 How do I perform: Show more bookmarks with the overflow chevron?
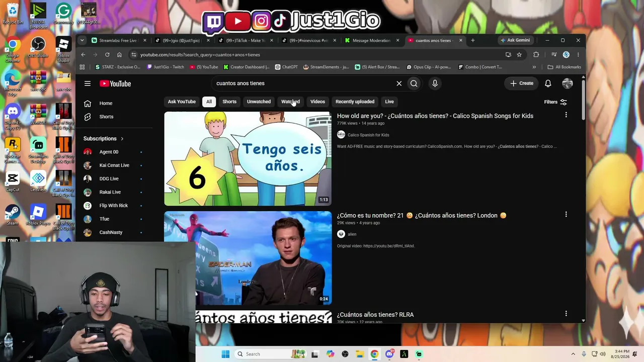(534, 67)
